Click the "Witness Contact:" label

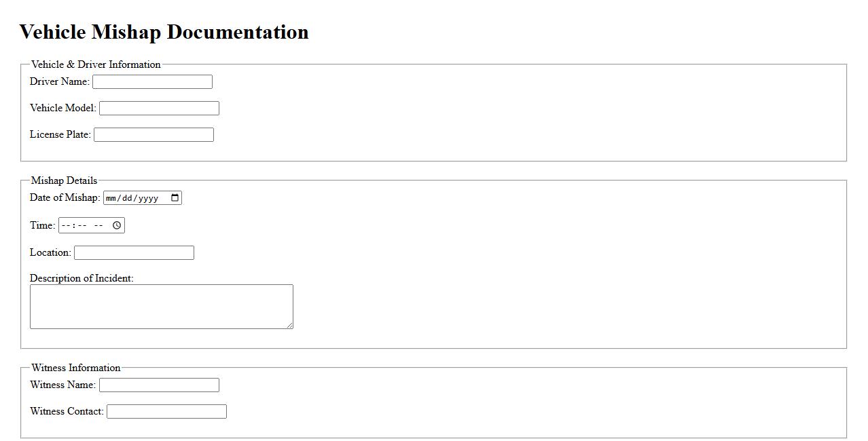click(67, 411)
